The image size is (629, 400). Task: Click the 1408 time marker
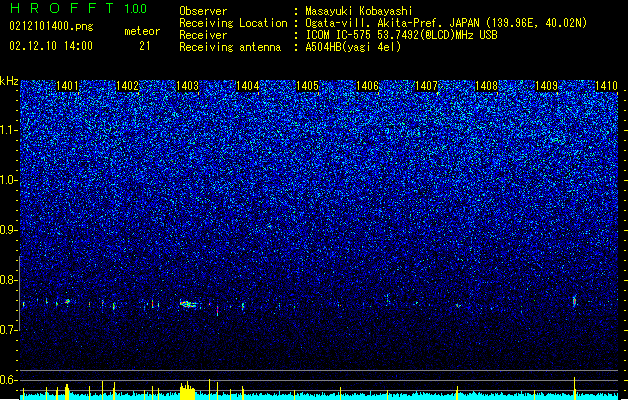(487, 86)
